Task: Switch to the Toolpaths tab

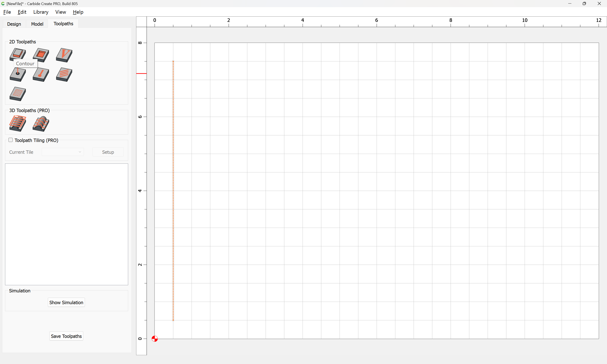Action: [x=63, y=24]
